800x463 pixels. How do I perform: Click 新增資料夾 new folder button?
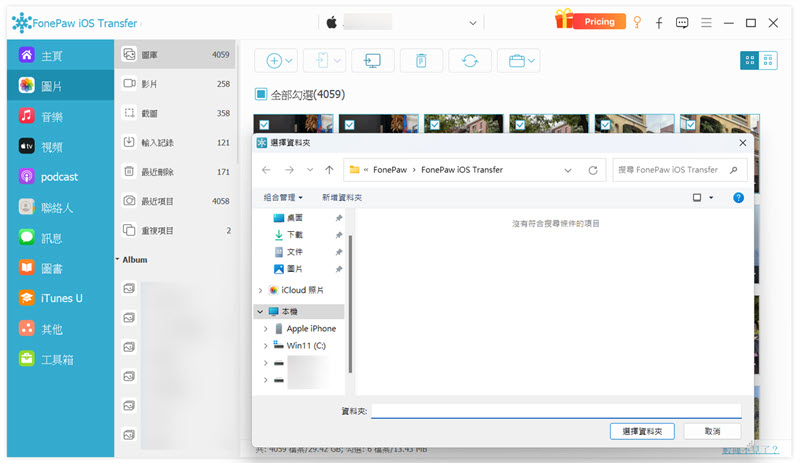click(x=342, y=198)
